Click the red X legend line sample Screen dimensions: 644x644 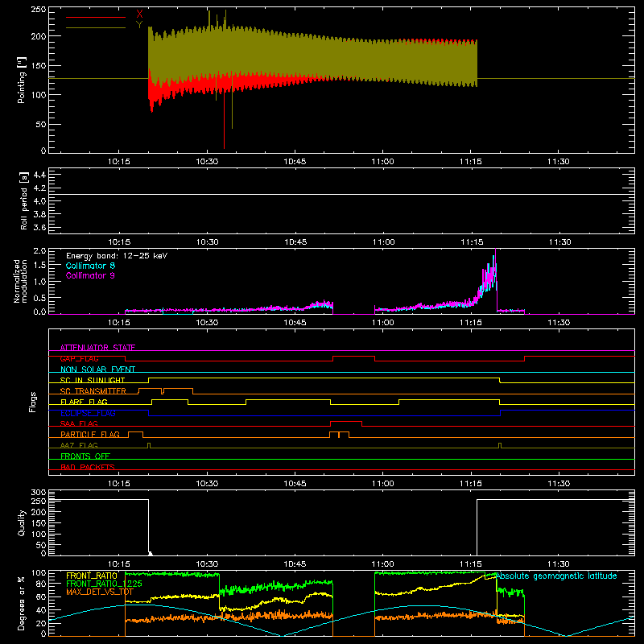tap(96, 17)
